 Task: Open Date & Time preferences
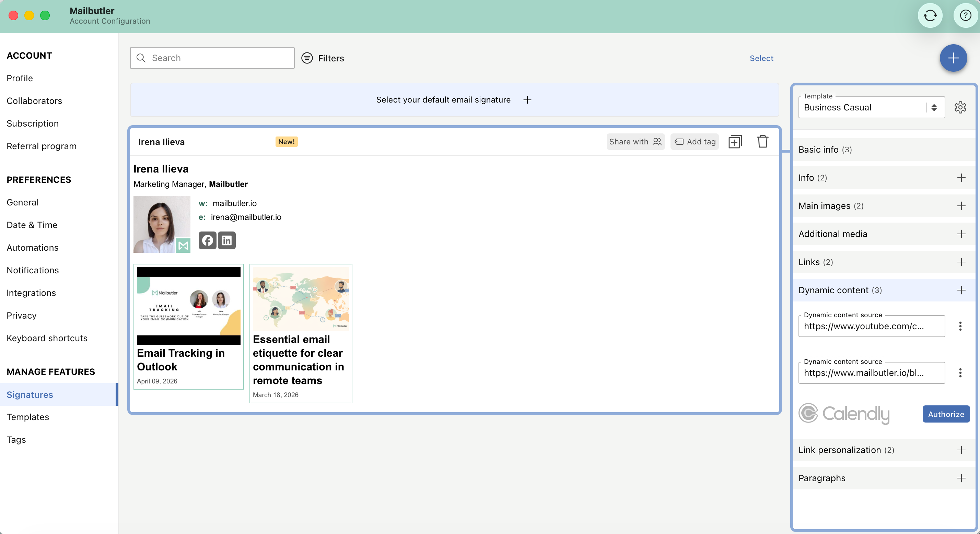pos(32,225)
